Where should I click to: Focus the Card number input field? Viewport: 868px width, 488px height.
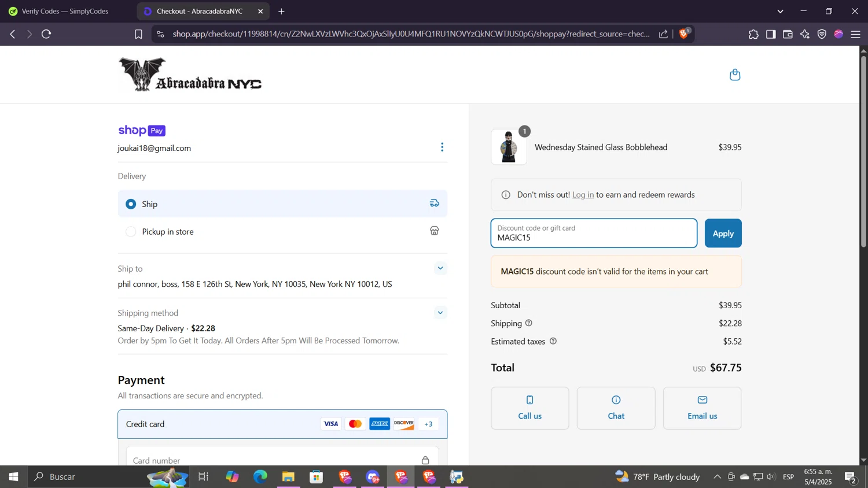[x=282, y=460]
